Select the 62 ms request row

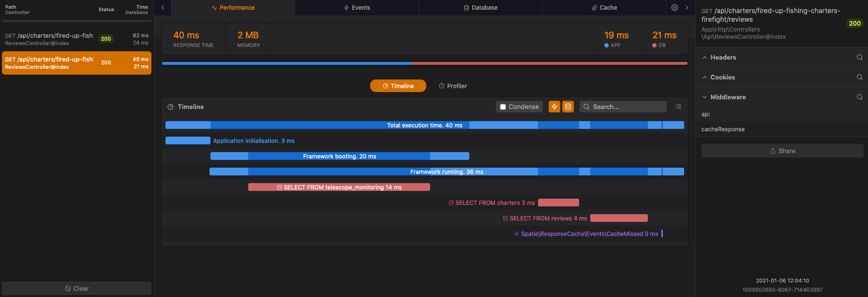76,39
